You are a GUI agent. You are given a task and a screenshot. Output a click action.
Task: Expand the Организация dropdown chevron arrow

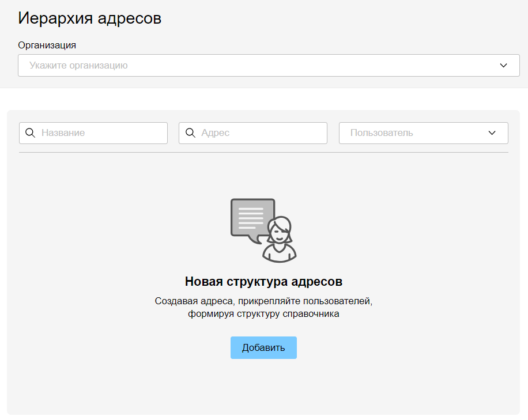coord(504,66)
